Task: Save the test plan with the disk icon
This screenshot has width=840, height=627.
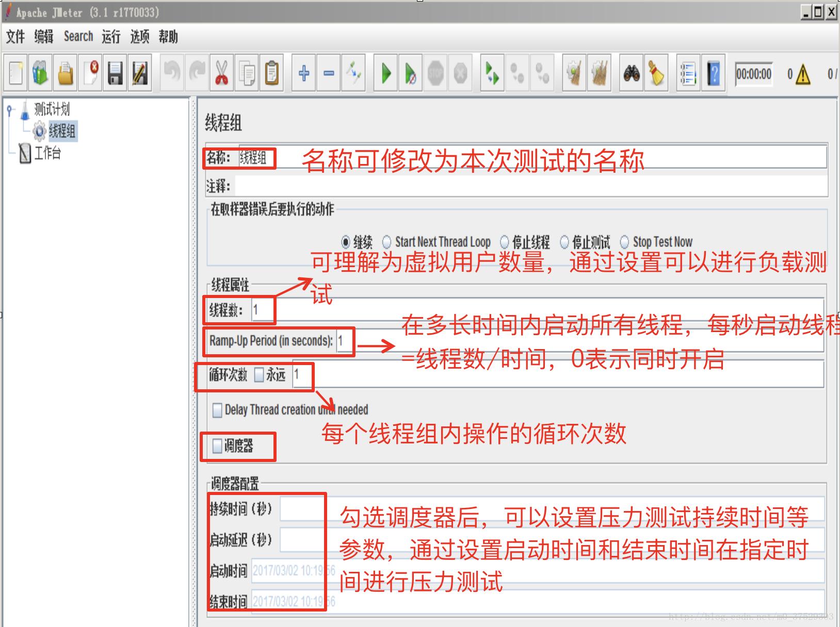Action: coord(116,73)
